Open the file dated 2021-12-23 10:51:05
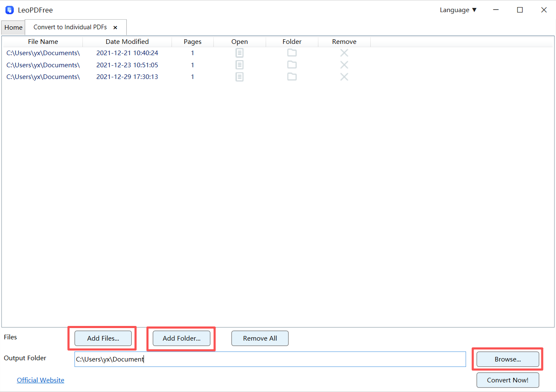 pos(239,65)
